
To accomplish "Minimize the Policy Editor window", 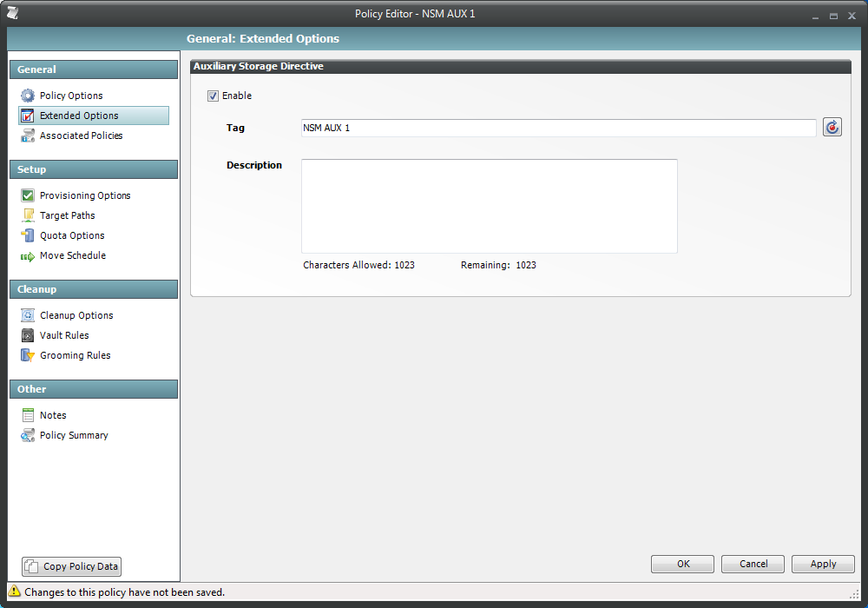I will point(815,17).
